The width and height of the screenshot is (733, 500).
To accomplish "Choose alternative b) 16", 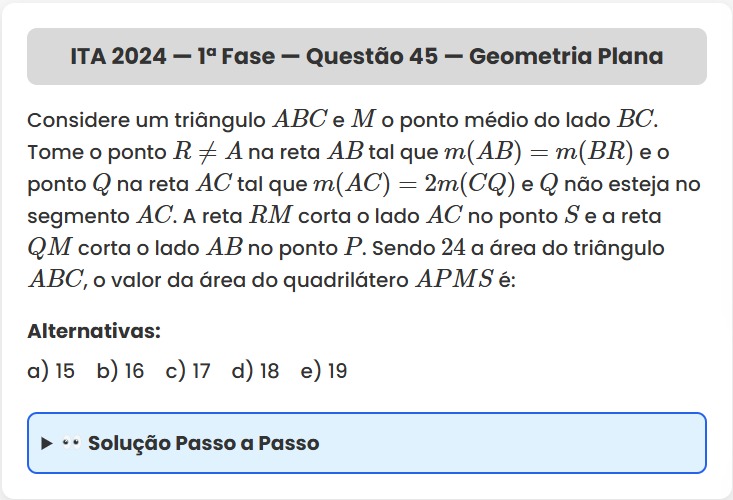I will [x=120, y=371].
